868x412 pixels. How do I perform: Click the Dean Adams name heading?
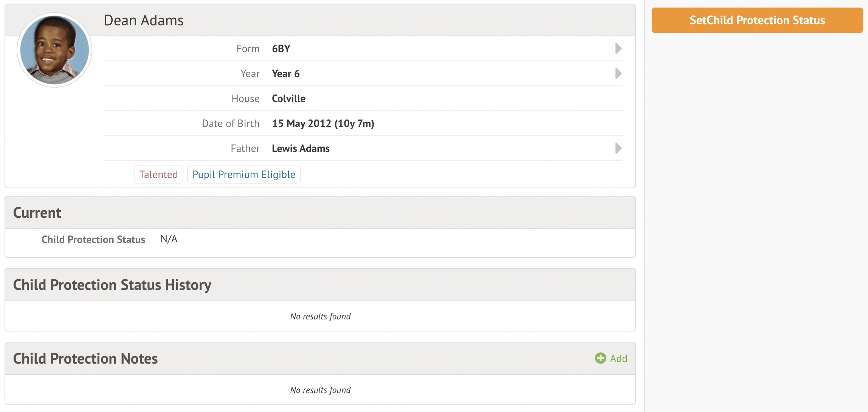click(144, 20)
